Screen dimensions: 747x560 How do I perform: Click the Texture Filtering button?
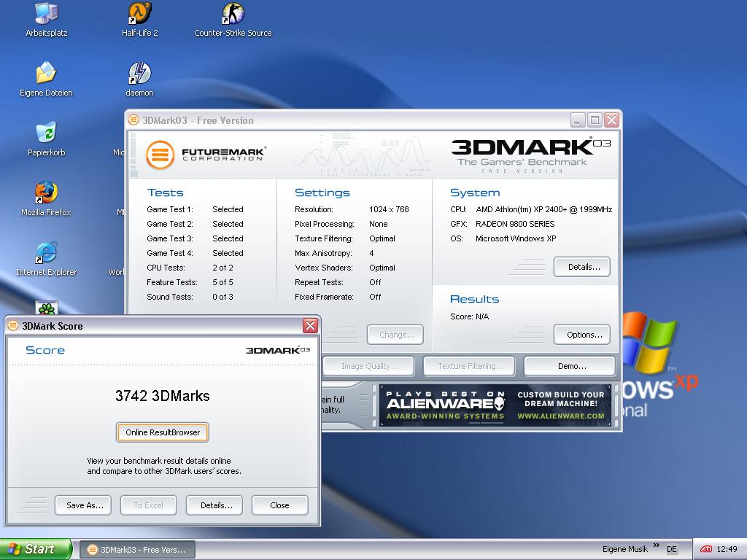469,366
